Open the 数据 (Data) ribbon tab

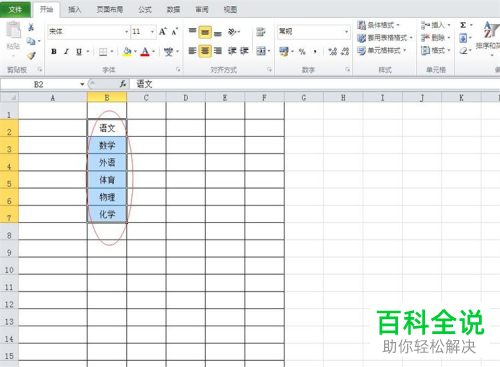click(173, 10)
